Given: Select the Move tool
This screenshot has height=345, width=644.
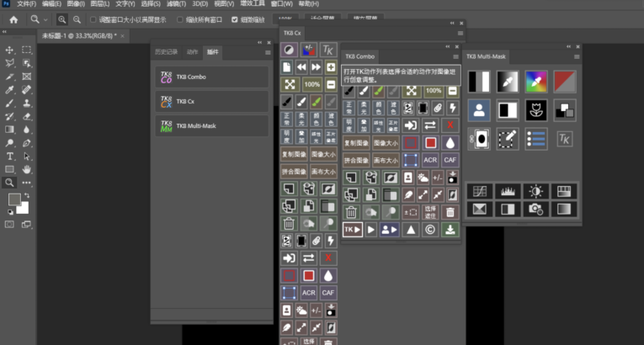Looking at the screenshot, I should coord(9,50).
